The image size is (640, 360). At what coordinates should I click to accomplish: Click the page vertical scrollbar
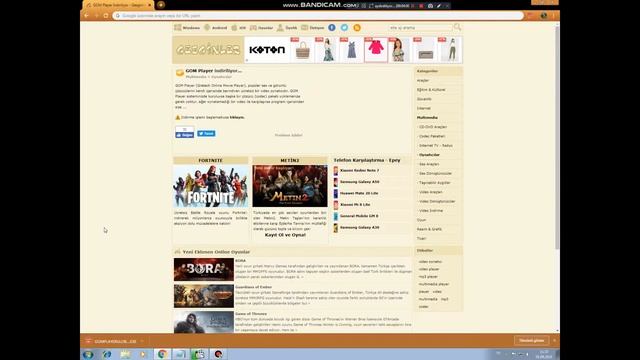(557, 137)
